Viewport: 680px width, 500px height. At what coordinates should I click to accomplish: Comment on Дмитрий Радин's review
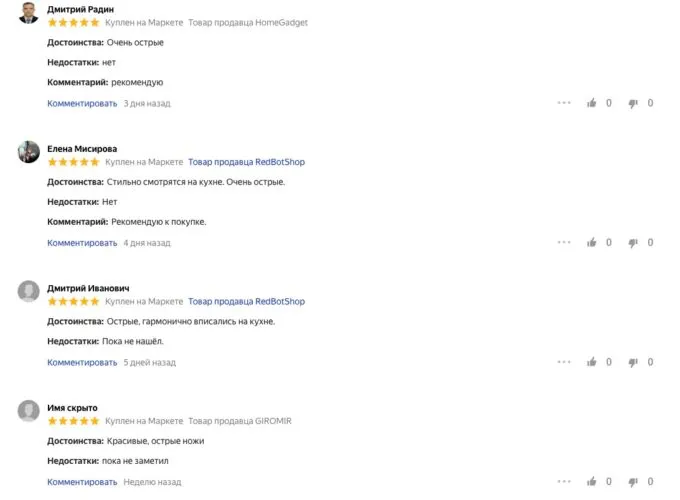[82, 103]
